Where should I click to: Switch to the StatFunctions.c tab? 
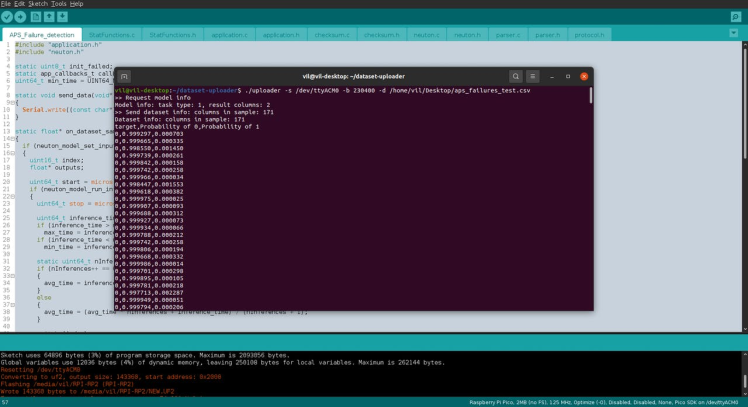[x=109, y=35]
